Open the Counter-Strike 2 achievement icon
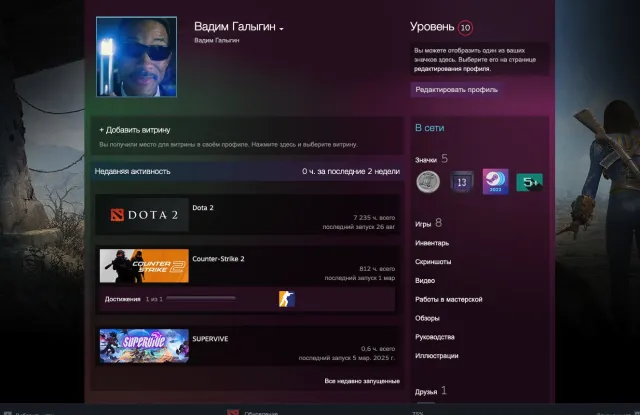 tap(287, 299)
